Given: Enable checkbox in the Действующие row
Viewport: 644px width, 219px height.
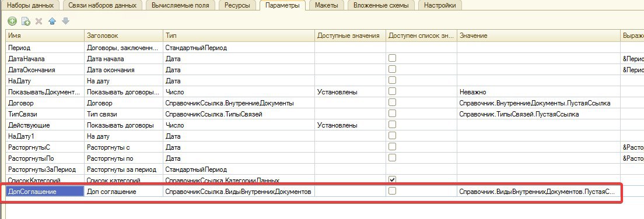Looking at the screenshot, I should coord(392,125).
